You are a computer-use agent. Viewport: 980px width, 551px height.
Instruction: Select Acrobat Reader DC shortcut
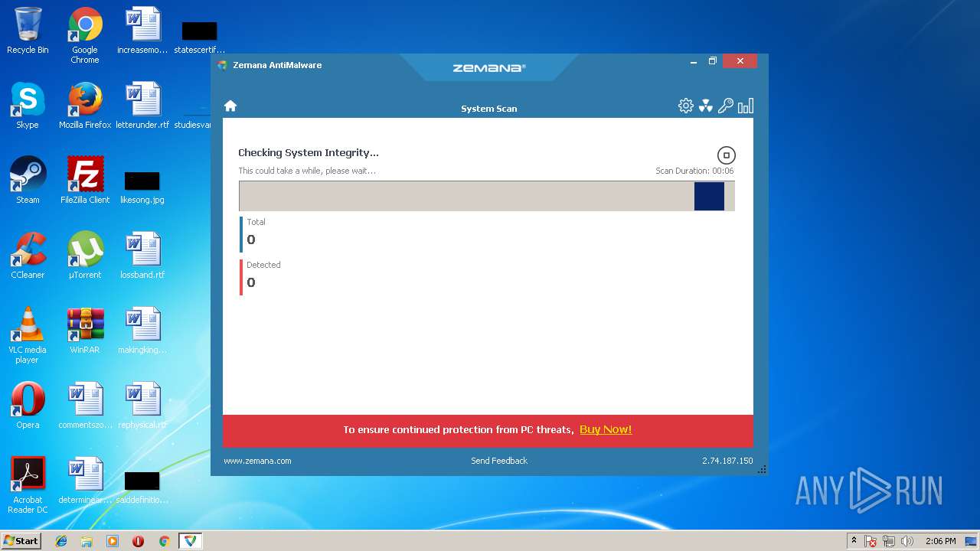[x=28, y=485]
